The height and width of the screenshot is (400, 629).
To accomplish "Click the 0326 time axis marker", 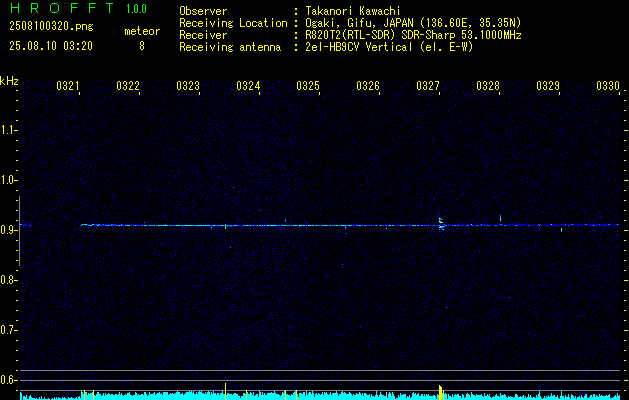I will (368, 86).
